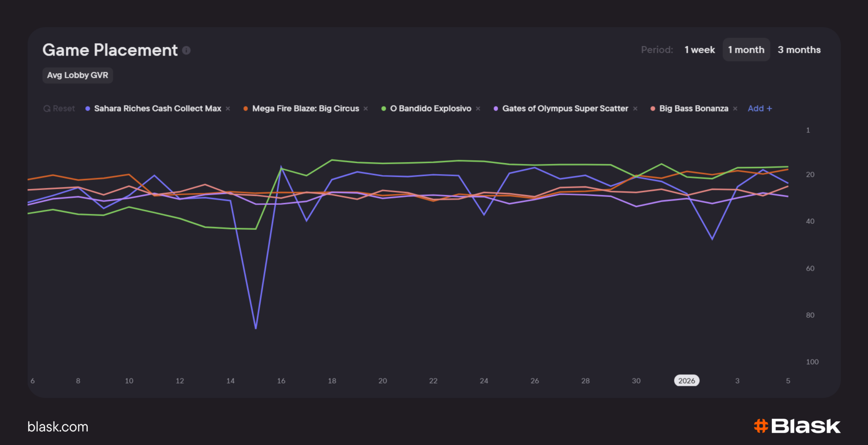
Task: Click the green legend dot for O Bandido
Action: [384, 109]
